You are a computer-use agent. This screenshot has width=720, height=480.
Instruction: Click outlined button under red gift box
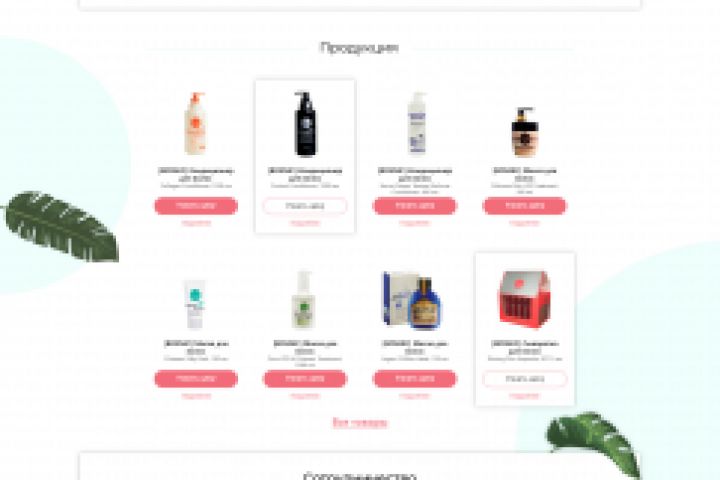525,379
